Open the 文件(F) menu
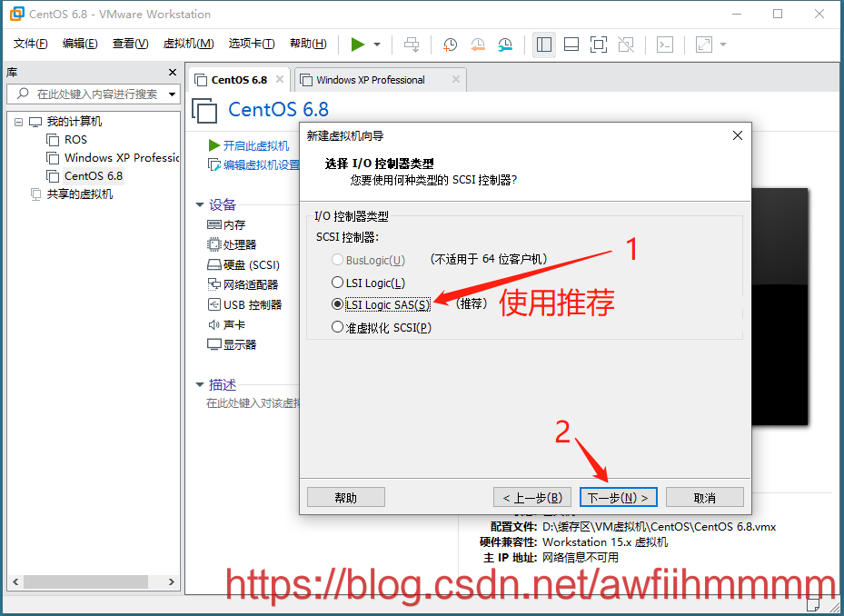 tap(30, 44)
